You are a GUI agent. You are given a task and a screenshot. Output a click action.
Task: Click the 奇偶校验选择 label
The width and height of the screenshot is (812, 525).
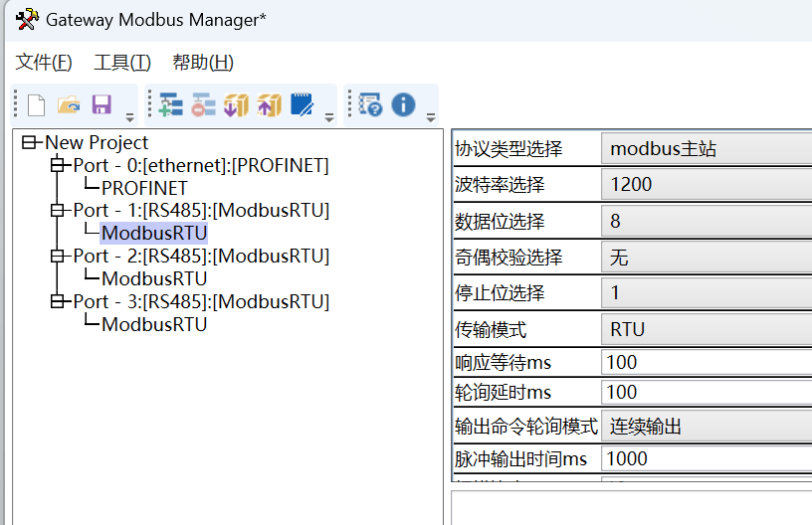[x=508, y=258]
